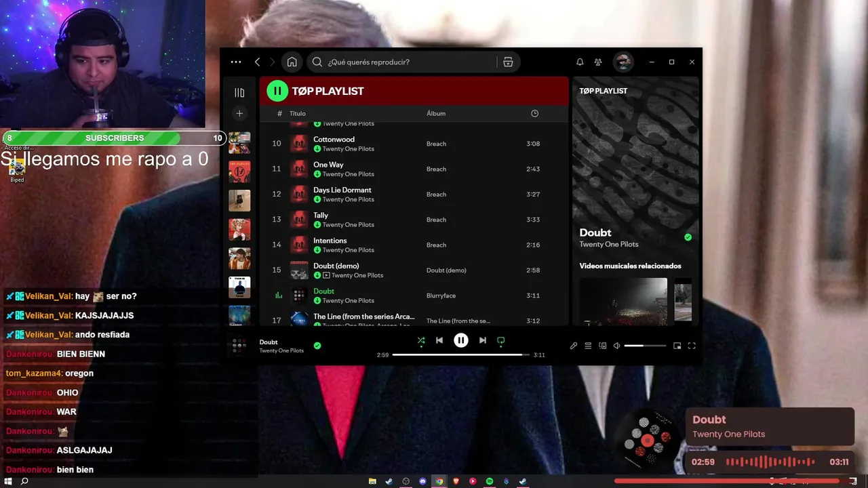The image size is (868, 488).
Task: Click TØP PLAYLIST heading in right panel
Action: (x=603, y=91)
